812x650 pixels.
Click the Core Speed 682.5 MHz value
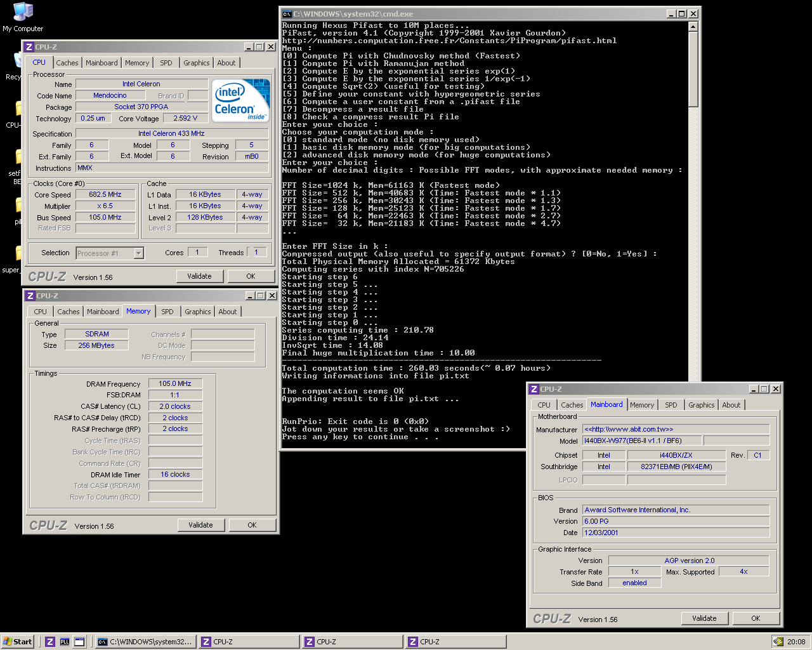[x=105, y=194]
